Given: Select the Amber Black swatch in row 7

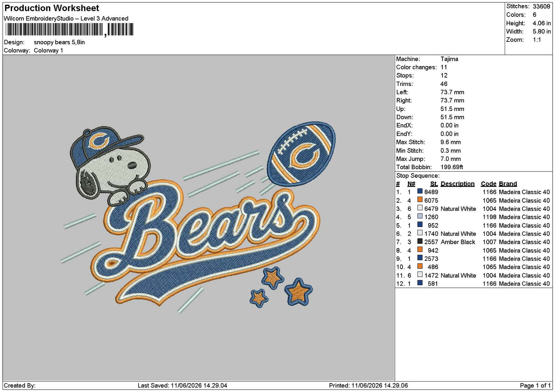Looking at the screenshot, I should coord(420,241).
